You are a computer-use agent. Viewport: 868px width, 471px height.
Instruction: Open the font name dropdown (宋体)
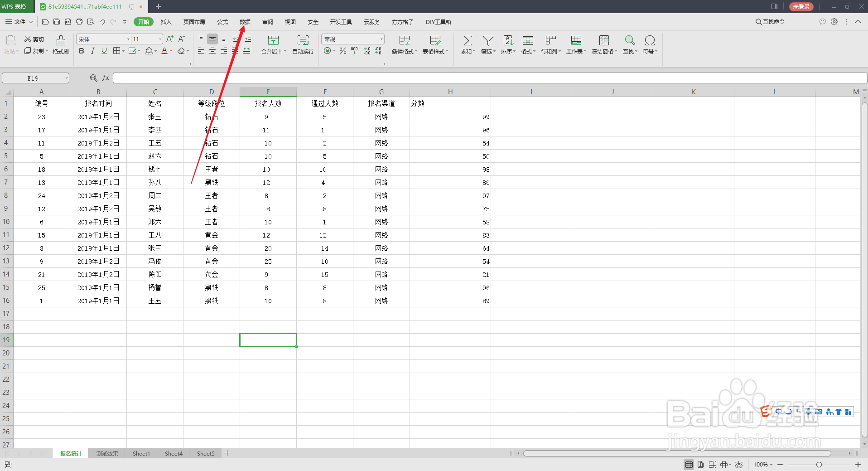129,39
